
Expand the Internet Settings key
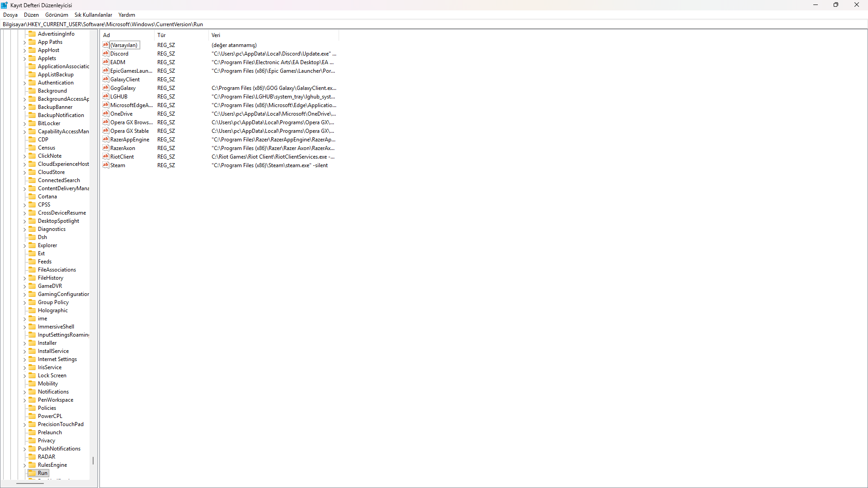24,359
